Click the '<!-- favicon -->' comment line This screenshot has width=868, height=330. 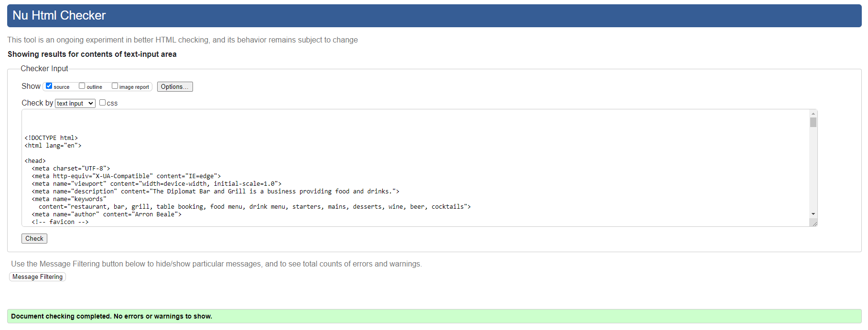pyautogui.click(x=60, y=222)
